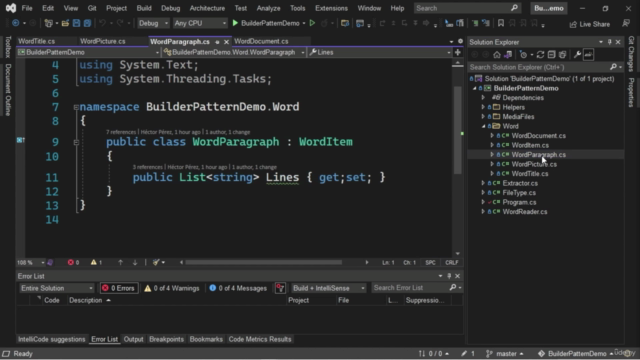Select Program.cs in Solution Explorer
This screenshot has height=360, width=640.
[519, 202]
